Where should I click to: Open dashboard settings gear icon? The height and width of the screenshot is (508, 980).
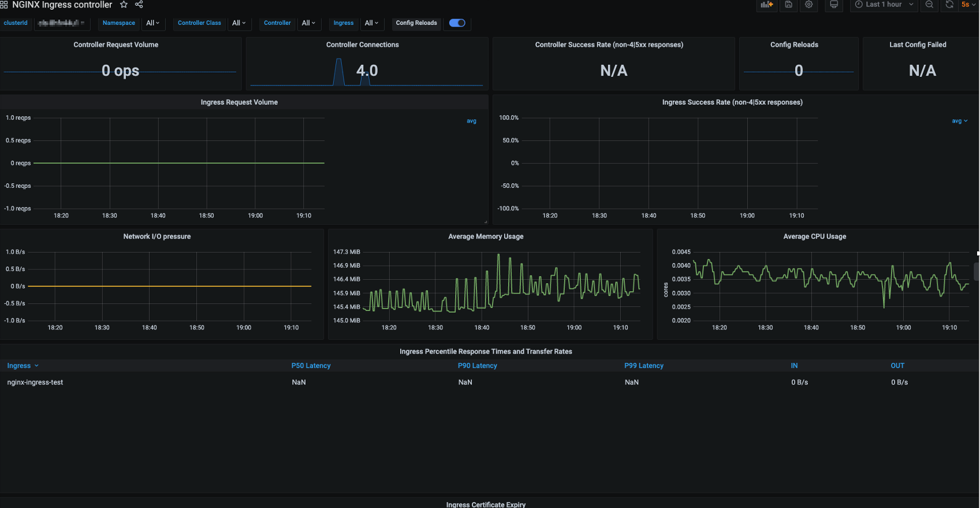click(809, 5)
